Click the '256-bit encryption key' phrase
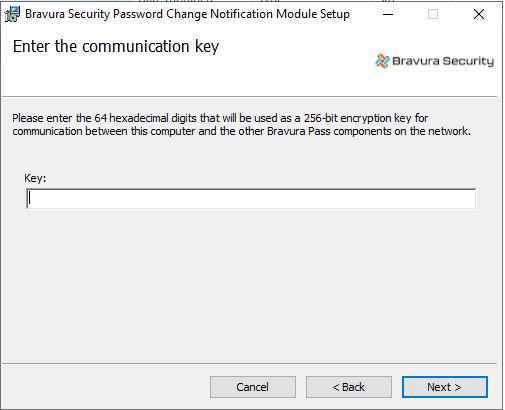The image size is (505, 410). click(x=357, y=118)
